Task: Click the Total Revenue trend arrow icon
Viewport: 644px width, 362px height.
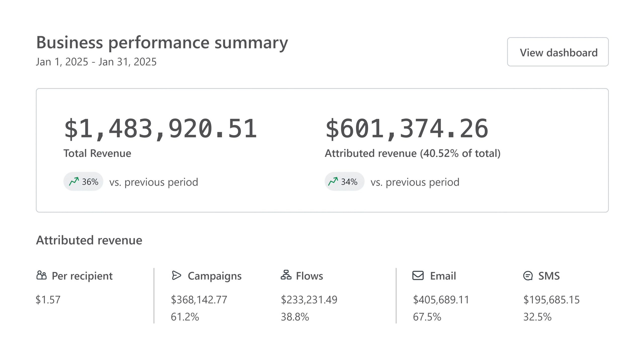Action: tap(74, 181)
